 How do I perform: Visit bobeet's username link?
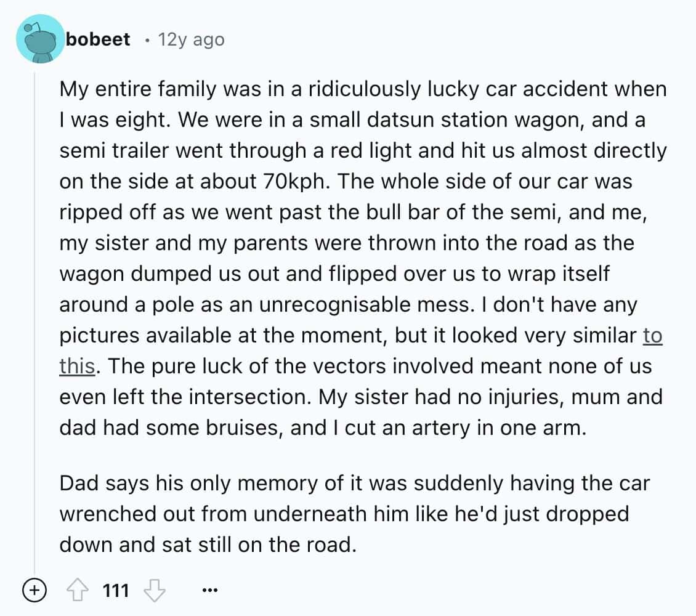click(99, 39)
